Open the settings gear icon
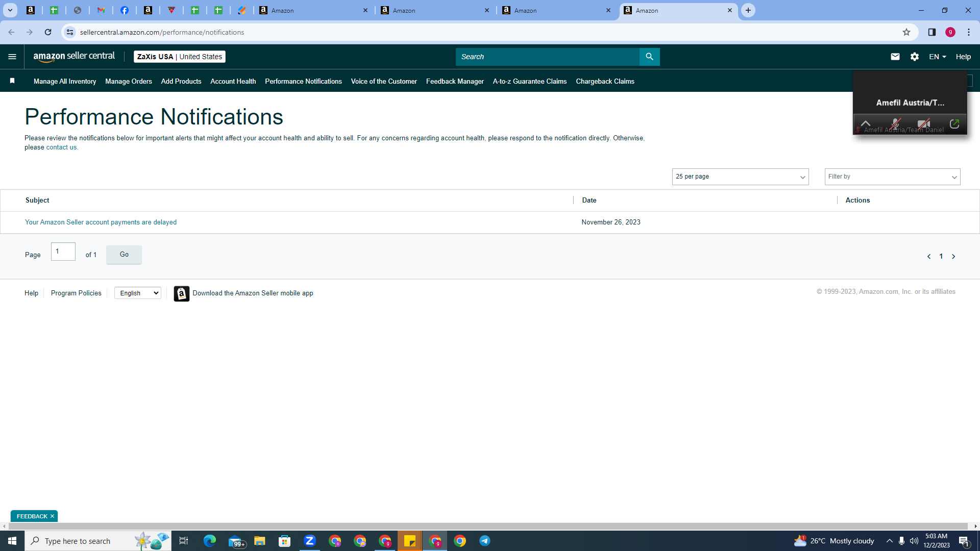This screenshot has height=551, width=980. pyautogui.click(x=914, y=57)
